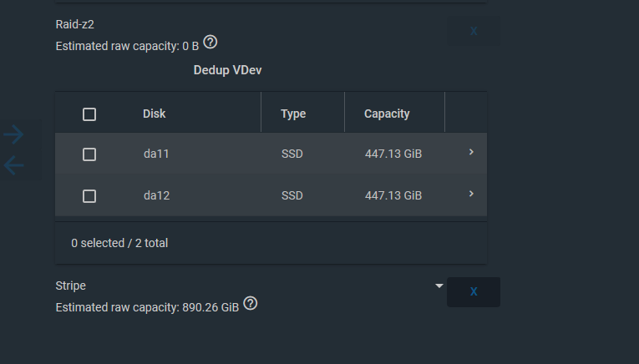Sort by Type column header
The height and width of the screenshot is (364, 639).
[x=293, y=114]
